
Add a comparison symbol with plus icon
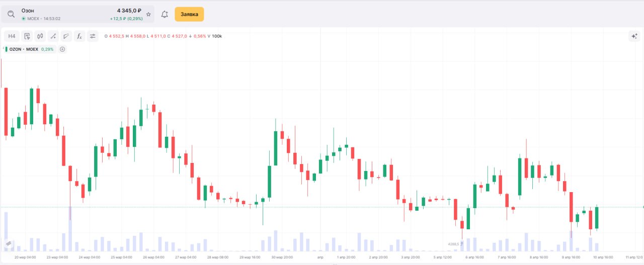click(x=62, y=49)
